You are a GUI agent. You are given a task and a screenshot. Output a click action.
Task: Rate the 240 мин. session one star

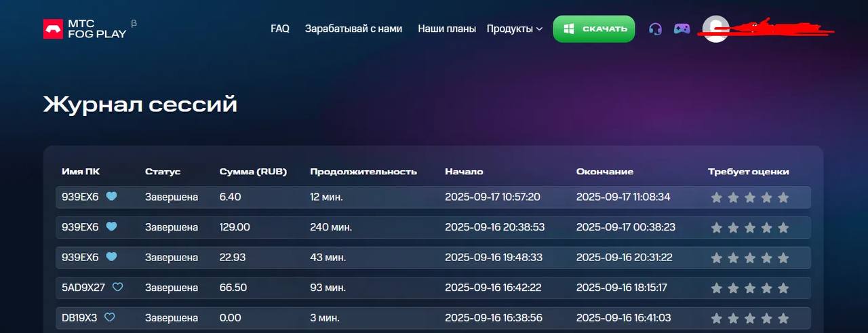tap(716, 228)
